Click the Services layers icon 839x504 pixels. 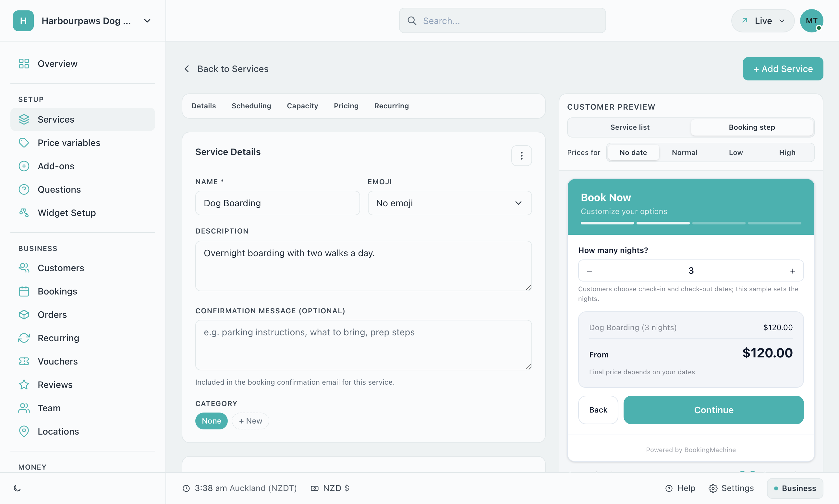24,119
